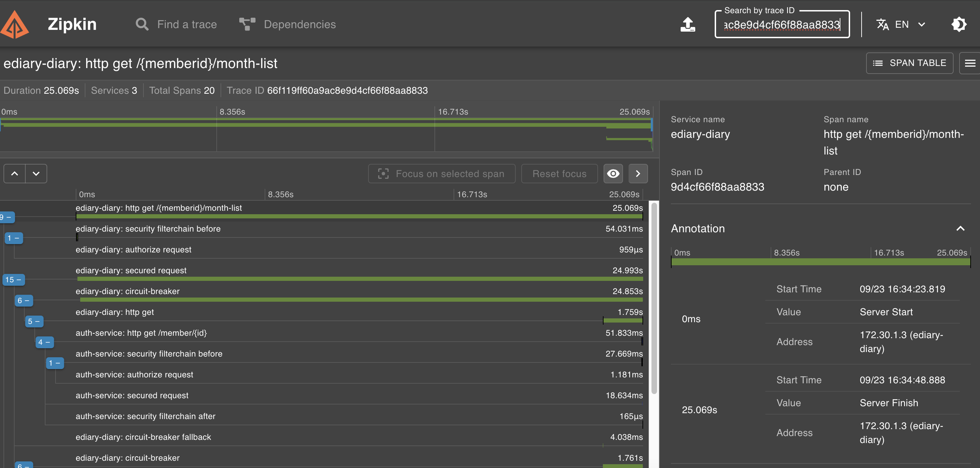Viewport: 980px width, 468px height.
Task: Select ediary-diary: http get /{memberid}/month-list span
Action: coord(359,211)
